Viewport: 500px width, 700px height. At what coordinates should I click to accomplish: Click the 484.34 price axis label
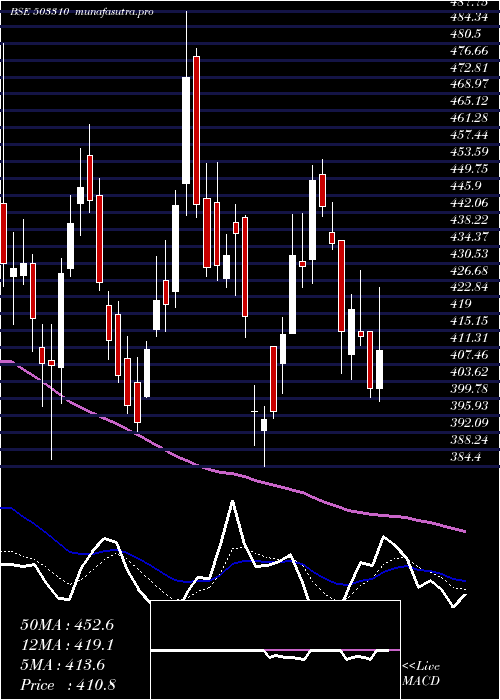coord(469,18)
